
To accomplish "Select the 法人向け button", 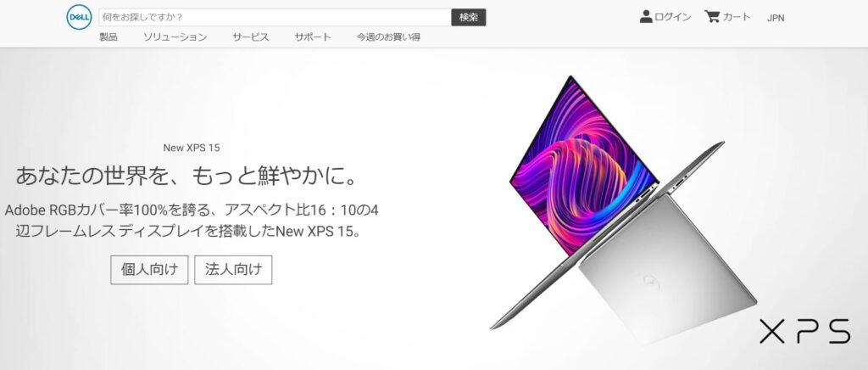I will pos(233,270).
